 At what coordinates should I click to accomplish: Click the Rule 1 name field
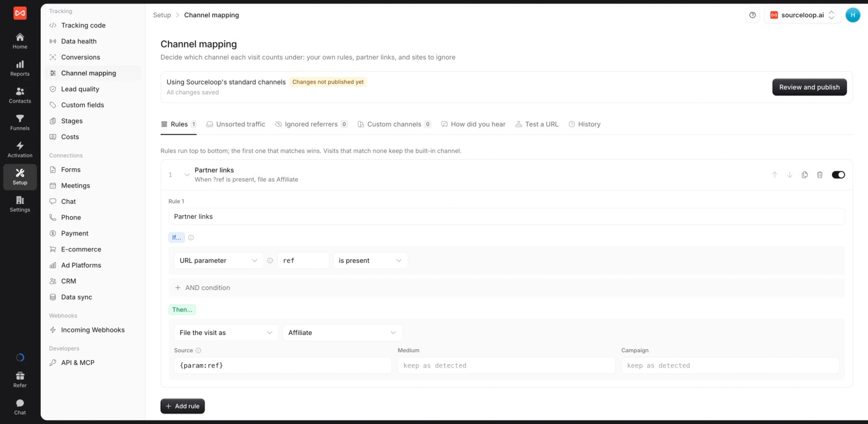tap(507, 217)
